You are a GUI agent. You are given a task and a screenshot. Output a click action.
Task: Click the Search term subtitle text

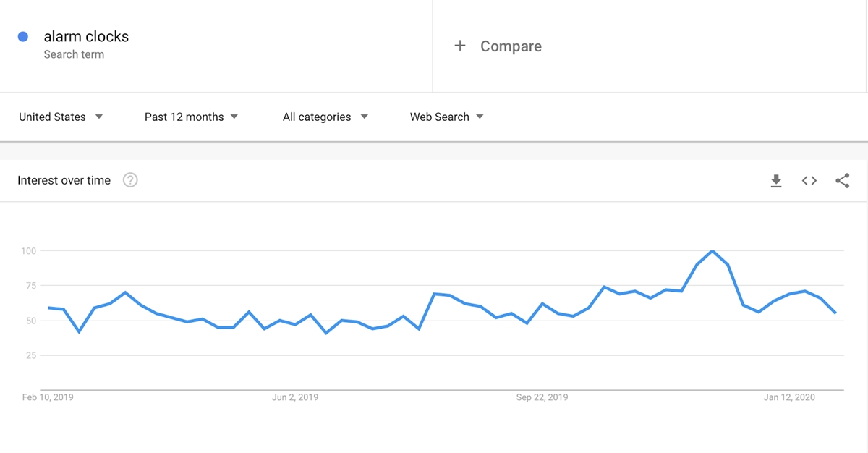click(x=74, y=54)
